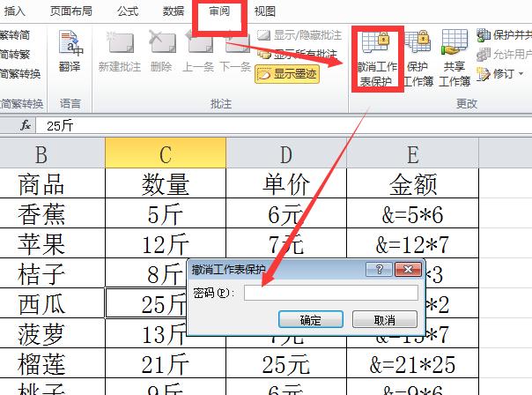532x395 pixels.
Task: Click 显示所有批注 option
Action: tap(297, 54)
